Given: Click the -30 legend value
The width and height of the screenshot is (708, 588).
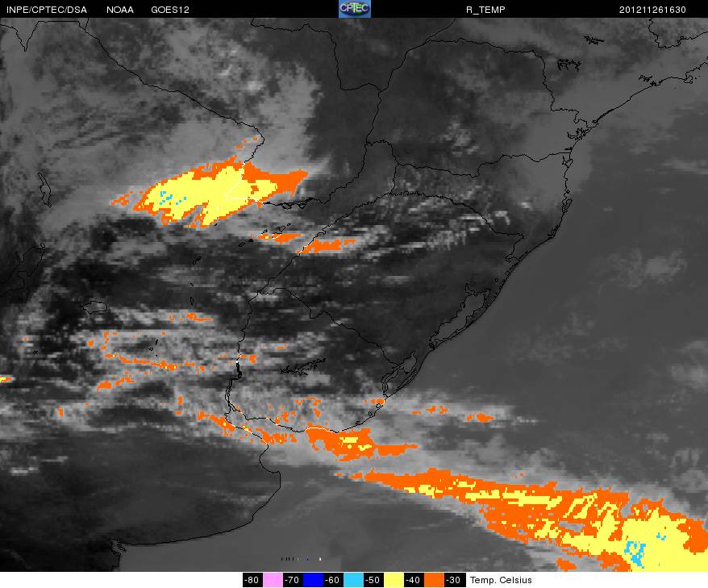Looking at the screenshot, I should point(454,580).
